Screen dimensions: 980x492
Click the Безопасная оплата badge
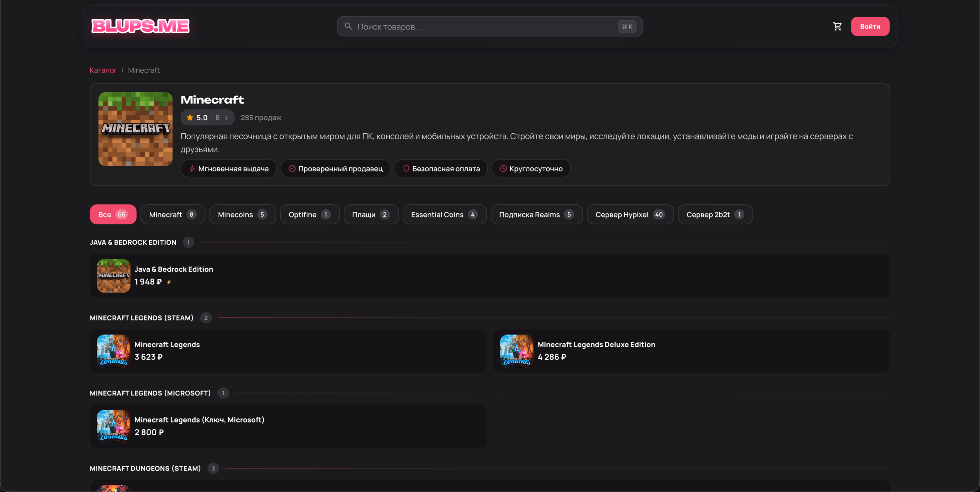coord(441,168)
